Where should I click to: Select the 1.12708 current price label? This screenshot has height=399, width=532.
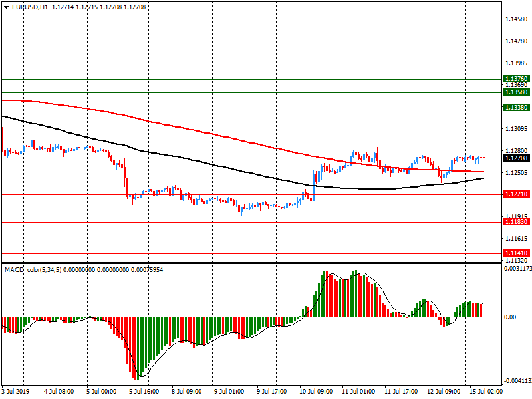(x=517, y=158)
